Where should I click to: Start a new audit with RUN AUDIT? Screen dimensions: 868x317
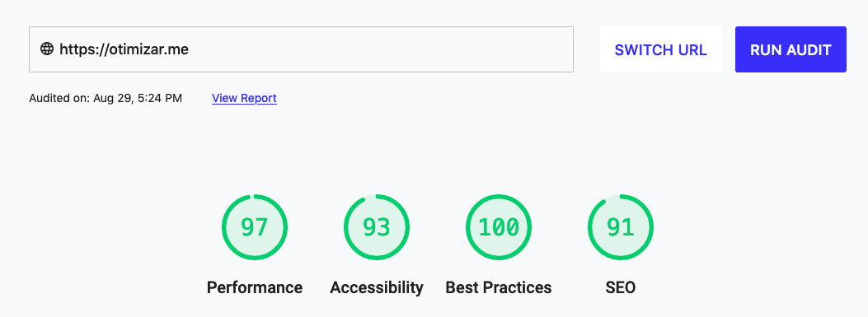(791, 49)
